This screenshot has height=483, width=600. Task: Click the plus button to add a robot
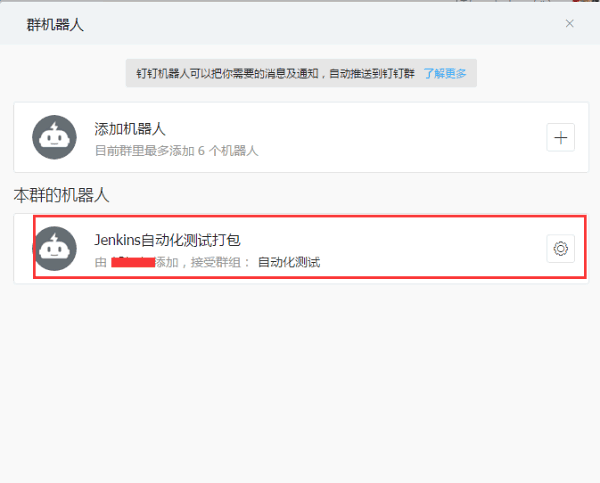pos(560,137)
